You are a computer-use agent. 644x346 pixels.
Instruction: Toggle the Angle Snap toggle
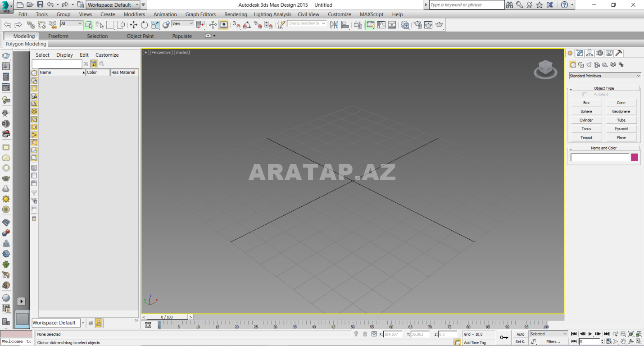point(247,25)
